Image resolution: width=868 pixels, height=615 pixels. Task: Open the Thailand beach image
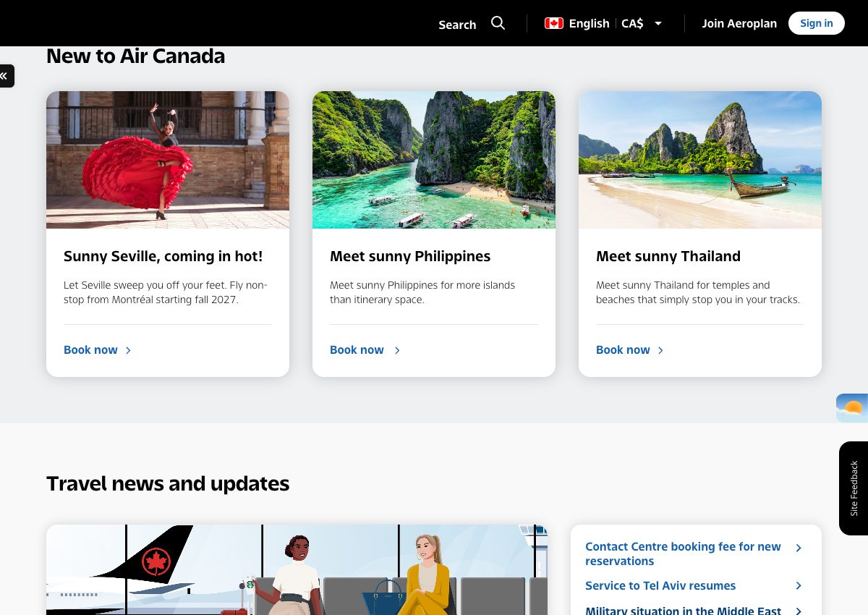[x=700, y=160]
